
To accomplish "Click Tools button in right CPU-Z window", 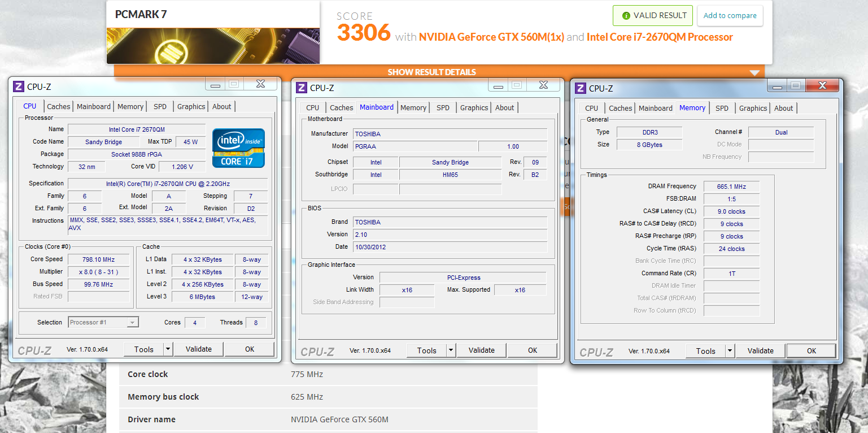I will [705, 351].
